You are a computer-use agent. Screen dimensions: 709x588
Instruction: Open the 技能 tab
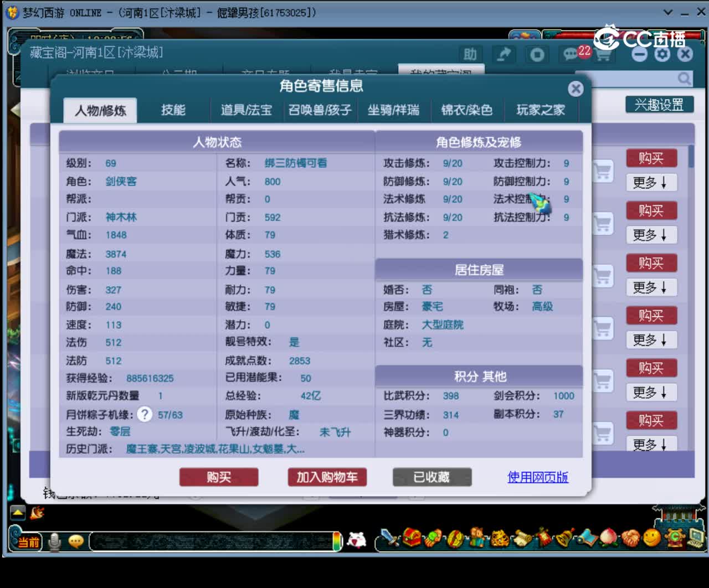(173, 110)
